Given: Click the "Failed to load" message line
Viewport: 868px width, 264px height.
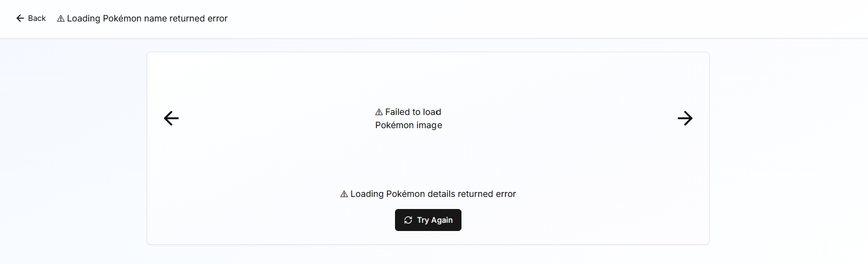Looking at the screenshot, I should point(413,112).
